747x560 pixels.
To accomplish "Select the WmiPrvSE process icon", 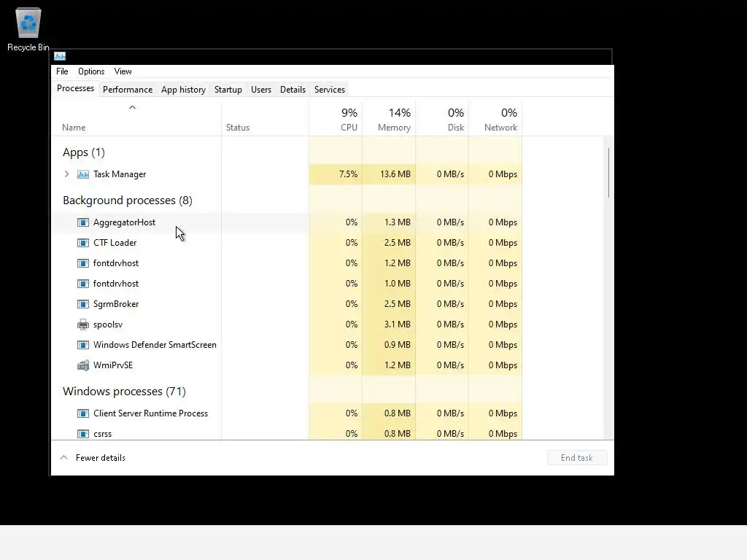I will (83, 365).
